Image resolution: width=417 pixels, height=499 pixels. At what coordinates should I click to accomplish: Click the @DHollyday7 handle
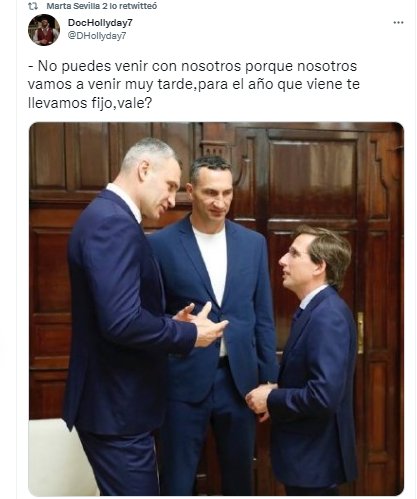[x=97, y=36]
